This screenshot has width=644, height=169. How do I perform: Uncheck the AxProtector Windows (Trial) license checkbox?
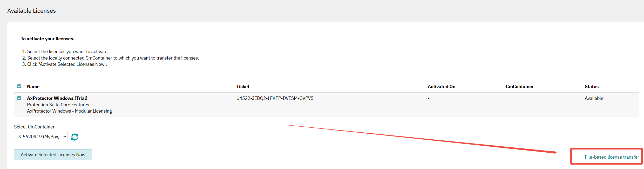19,98
